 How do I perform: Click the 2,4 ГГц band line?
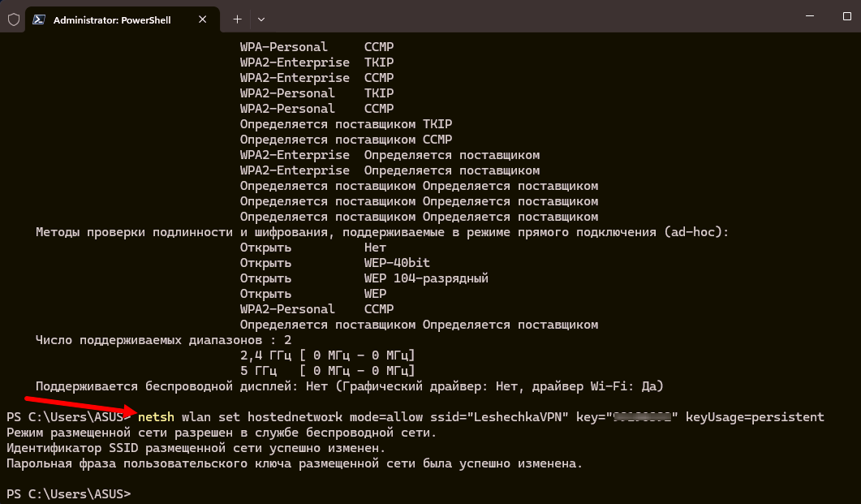[x=327, y=355]
